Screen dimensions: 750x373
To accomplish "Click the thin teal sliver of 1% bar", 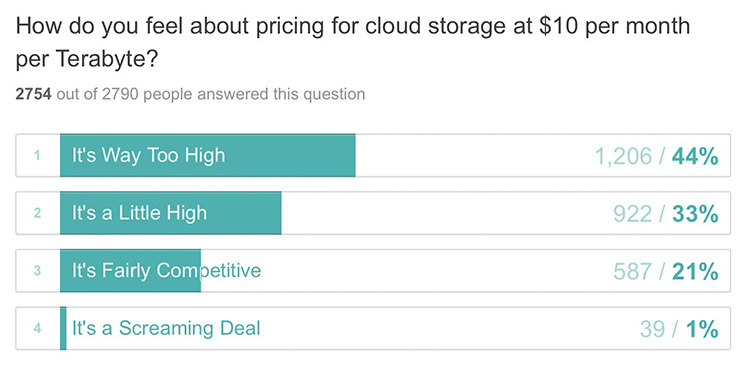I will (x=63, y=329).
